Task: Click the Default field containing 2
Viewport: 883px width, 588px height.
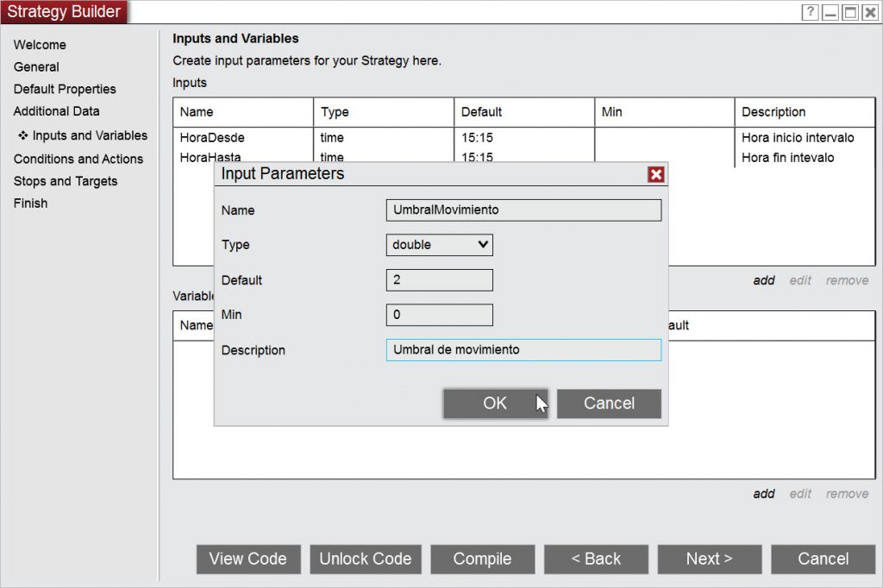Action: pyautogui.click(x=439, y=280)
